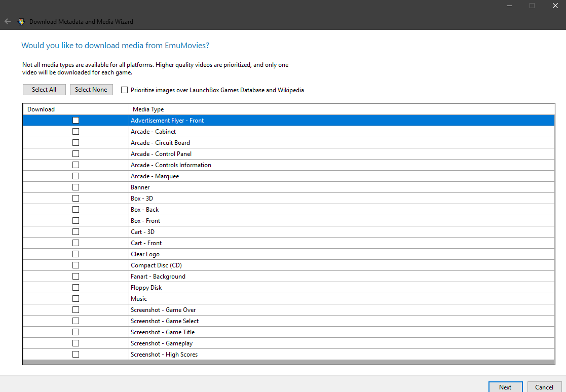Select the Arcade - Cabinet row text
This screenshot has height=392, width=566.
coord(154,132)
